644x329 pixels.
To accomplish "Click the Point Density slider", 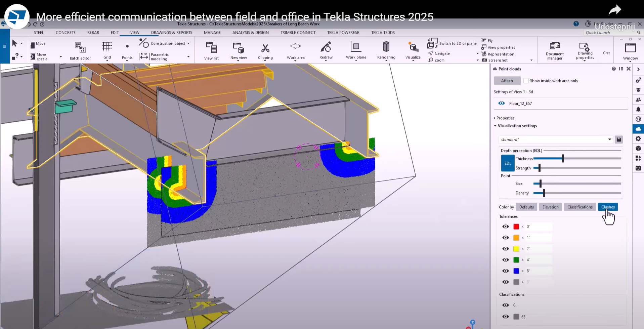I will tap(577, 193).
